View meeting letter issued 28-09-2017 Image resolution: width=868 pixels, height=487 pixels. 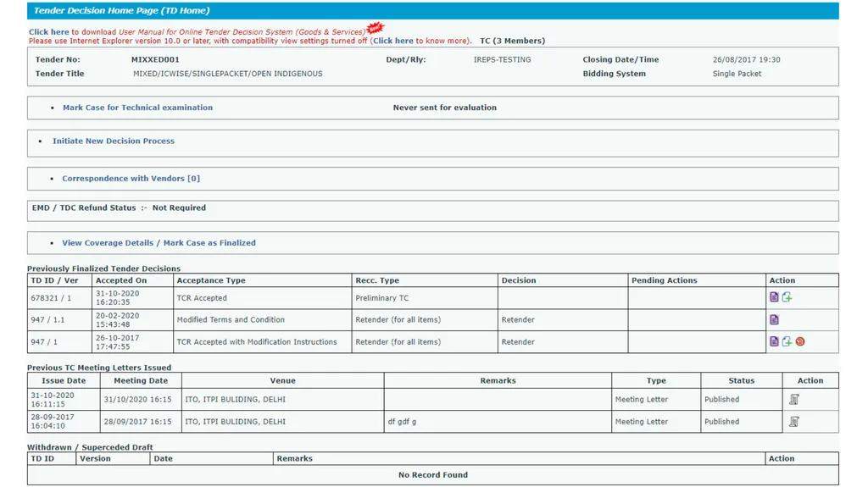click(x=793, y=421)
